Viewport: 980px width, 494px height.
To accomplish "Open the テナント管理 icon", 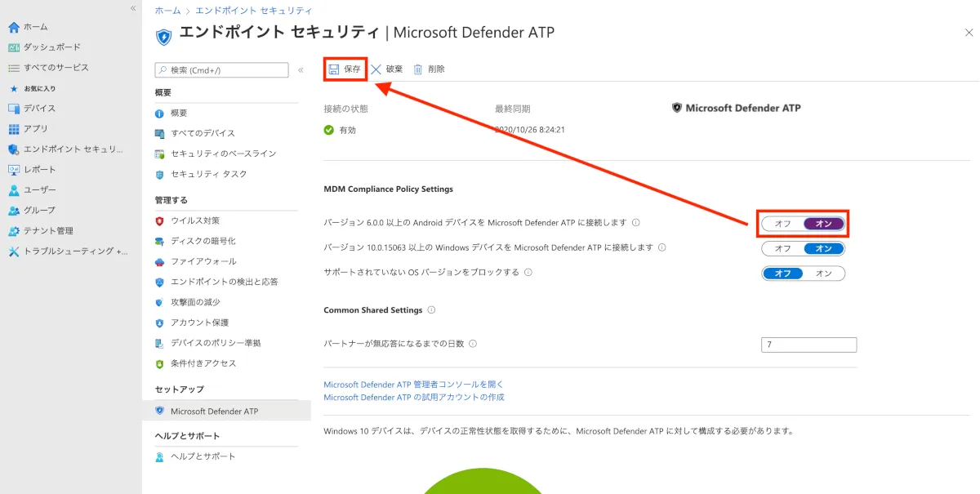I will [x=14, y=231].
